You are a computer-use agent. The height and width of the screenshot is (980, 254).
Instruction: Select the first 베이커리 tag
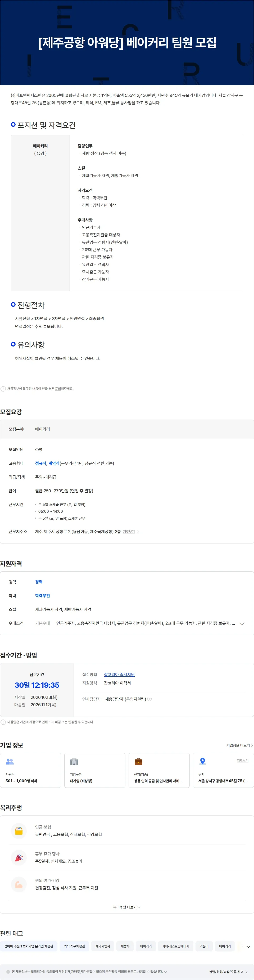(x=146, y=946)
